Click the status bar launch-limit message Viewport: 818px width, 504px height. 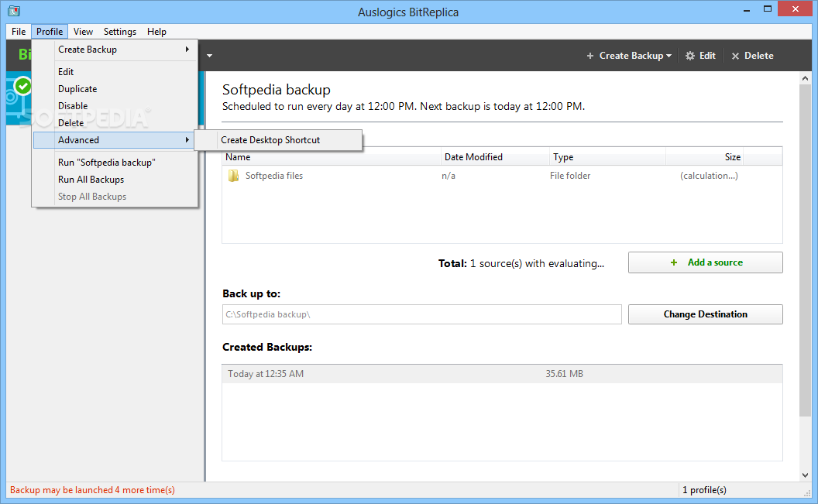click(92, 490)
